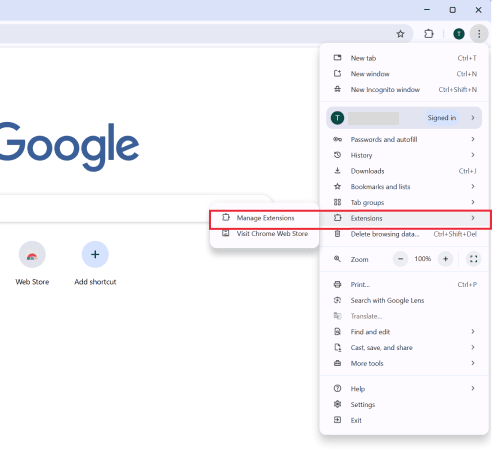Choose Exit to close Chrome
The image size is (492, 470).
[x=404, y=420]
